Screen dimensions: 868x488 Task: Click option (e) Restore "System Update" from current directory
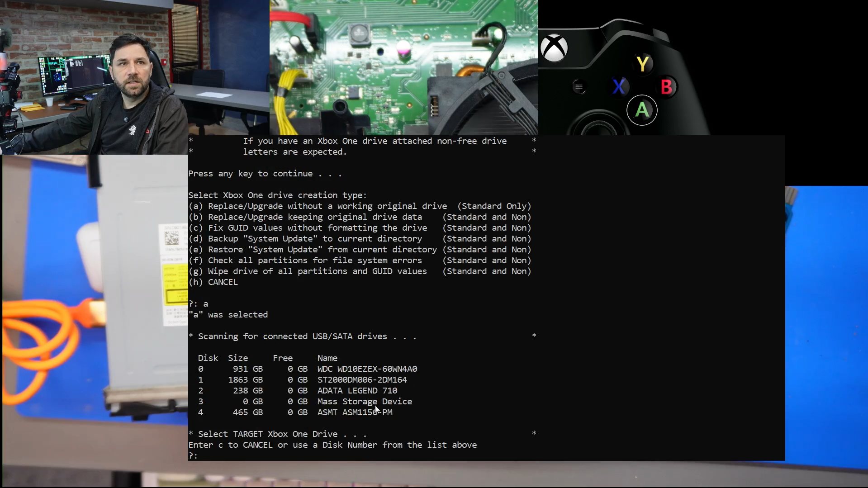(360, 250)
